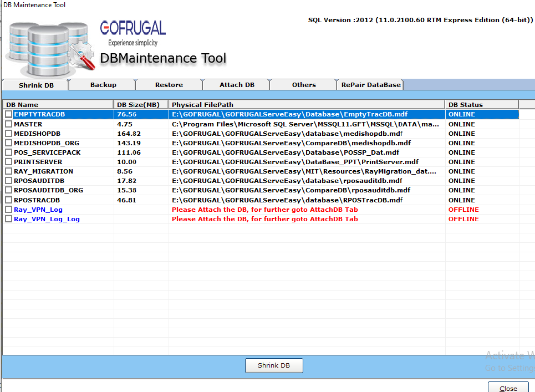Tick the MASTER database checkbox
Image resolution: width=535 pixels, height=392 pixels.
click(9, 124)
